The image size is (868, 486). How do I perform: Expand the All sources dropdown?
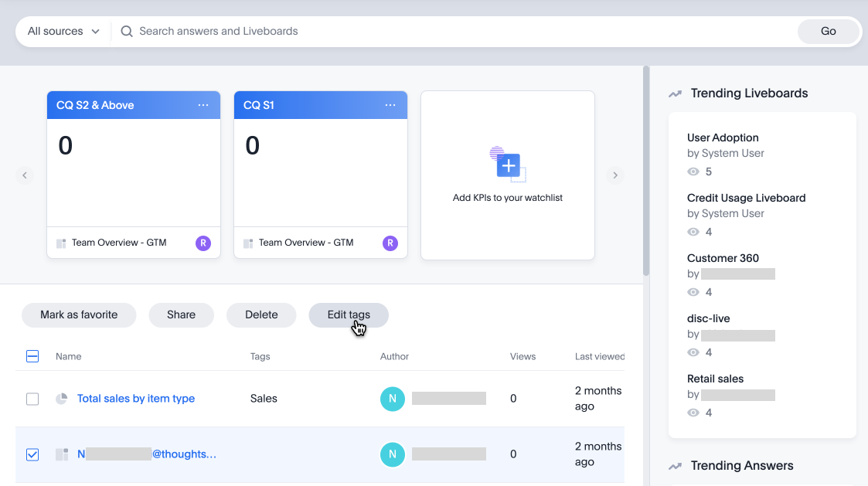[x=63, y=32]
